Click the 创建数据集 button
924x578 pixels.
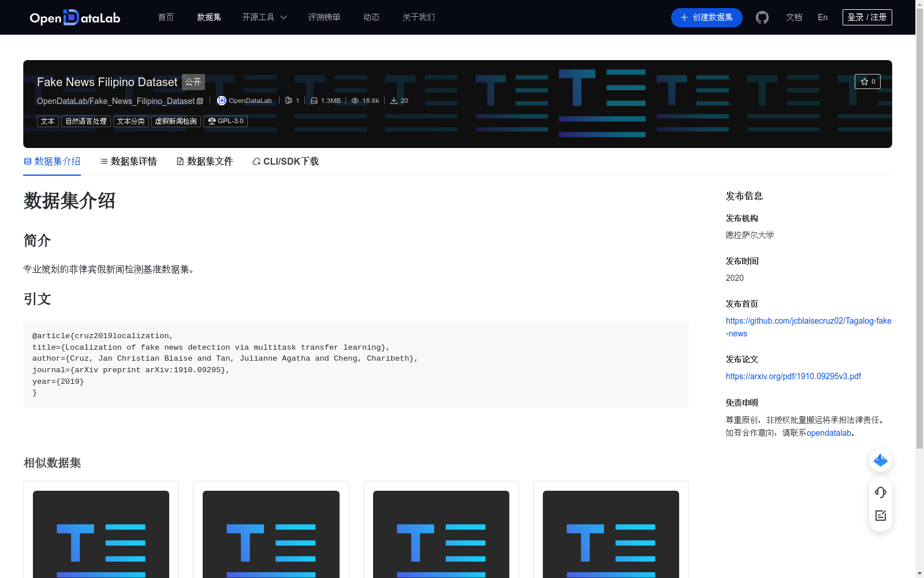(706, 17)
